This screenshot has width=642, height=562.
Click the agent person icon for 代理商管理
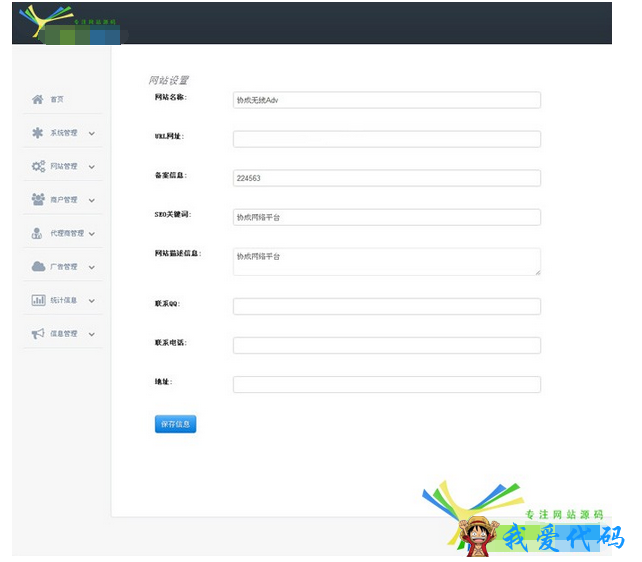pos(37,233)
